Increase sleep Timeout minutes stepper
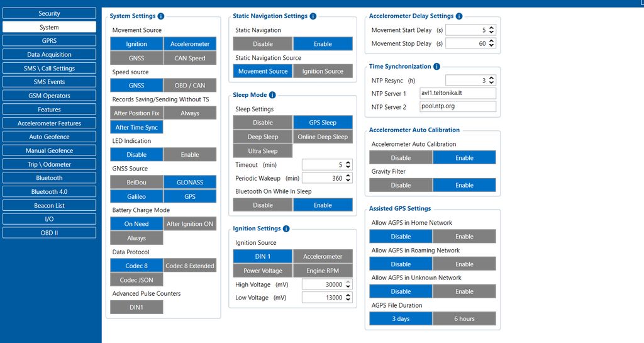 pos(348,162)
